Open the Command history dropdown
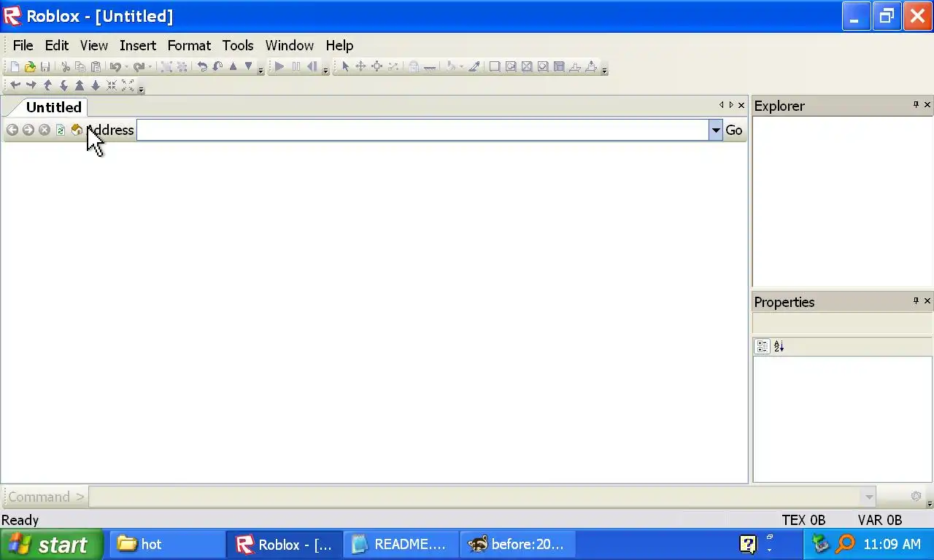The image size is (934, 560). [x=868, y=497]
